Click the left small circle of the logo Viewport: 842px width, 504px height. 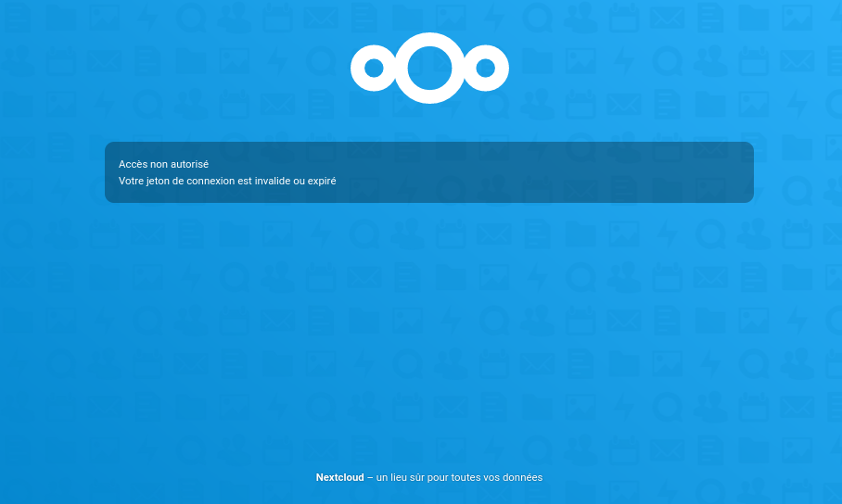[374, 68]
